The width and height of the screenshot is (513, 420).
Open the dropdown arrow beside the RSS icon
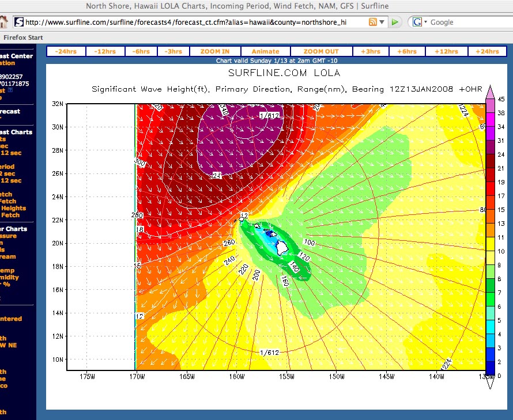[x=382, y=22]
